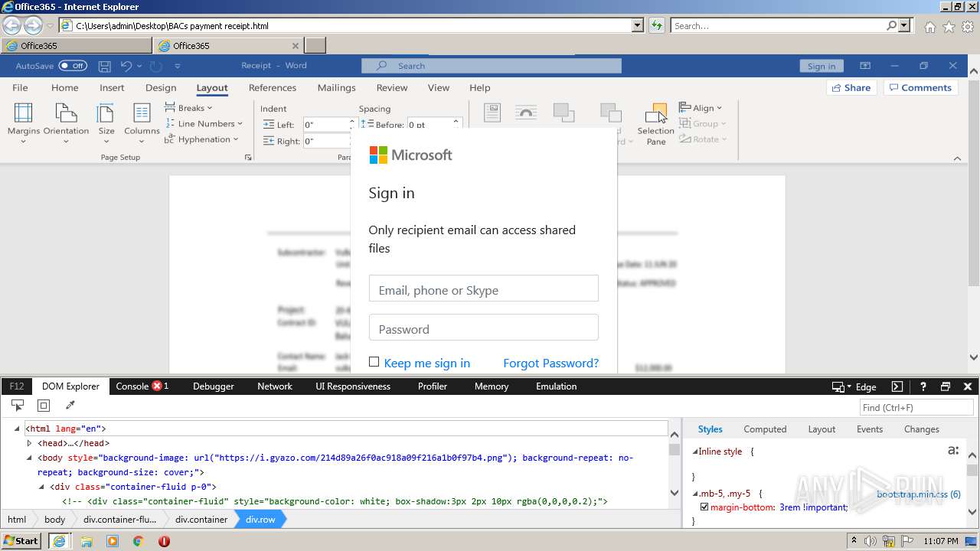
Task: Open the Insert ribbon tab
Action: [112, 88]
